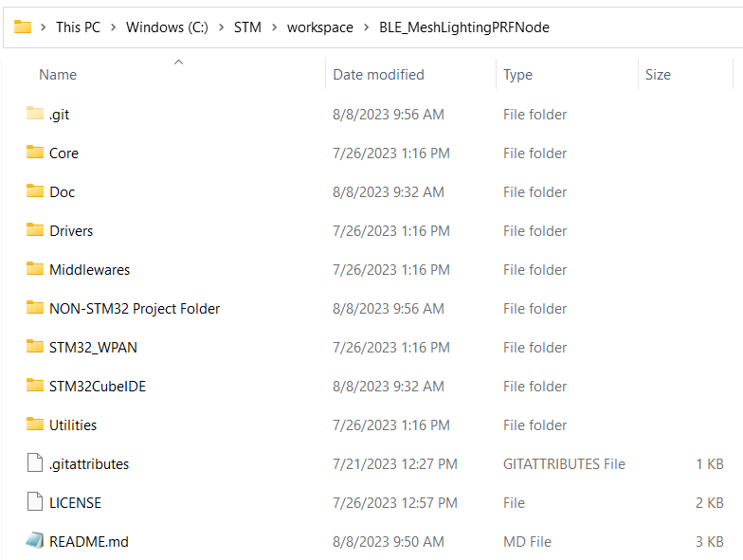This screenshot has width=743, height=560.
Task: Click the 8/8/2023 9:50 AM date
Action: [389, 542]
